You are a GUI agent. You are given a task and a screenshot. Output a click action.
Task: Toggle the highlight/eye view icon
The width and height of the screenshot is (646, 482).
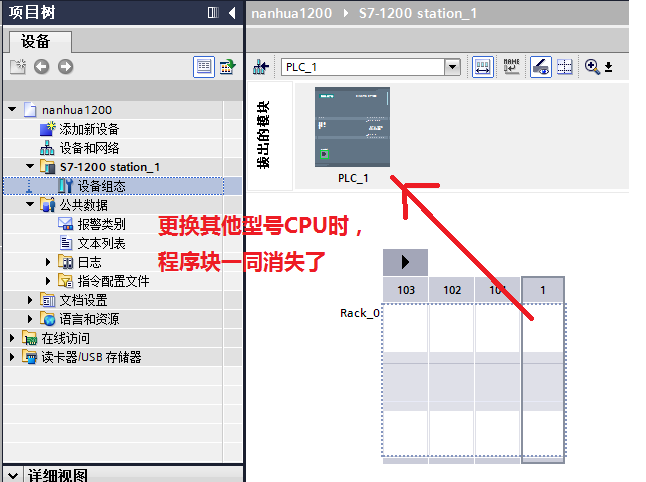541,66
